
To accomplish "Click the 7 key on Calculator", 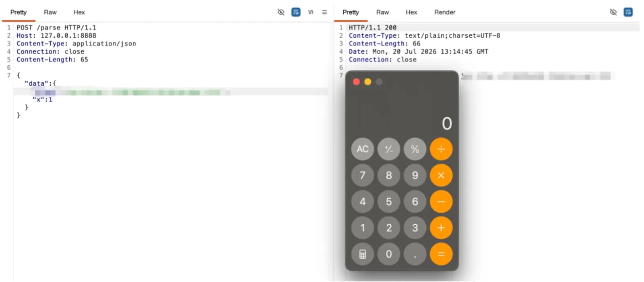I will pyautogui.click(x=363, y=175).
